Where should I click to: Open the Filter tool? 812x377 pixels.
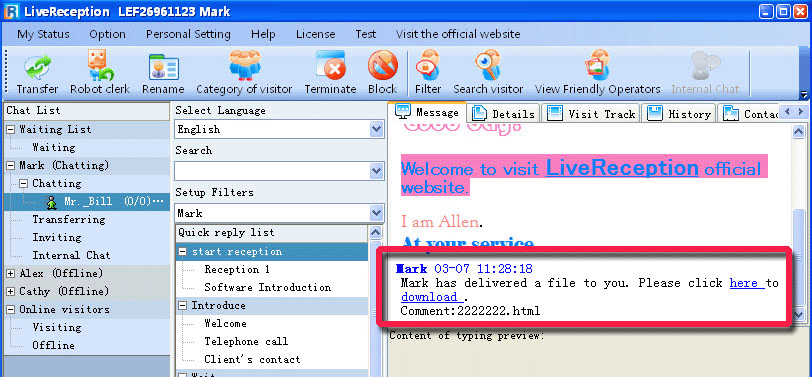click(x=428, y=65)
